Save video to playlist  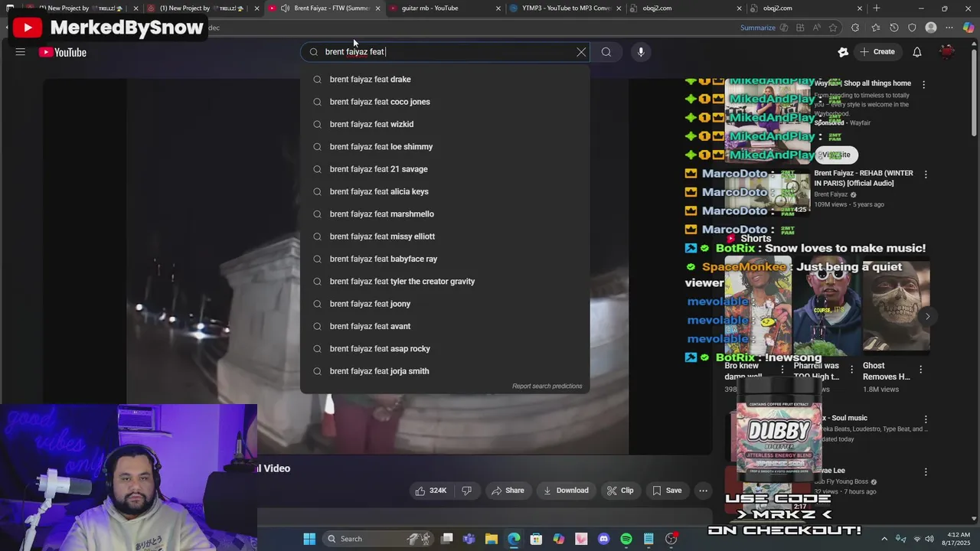coord(666,491)
